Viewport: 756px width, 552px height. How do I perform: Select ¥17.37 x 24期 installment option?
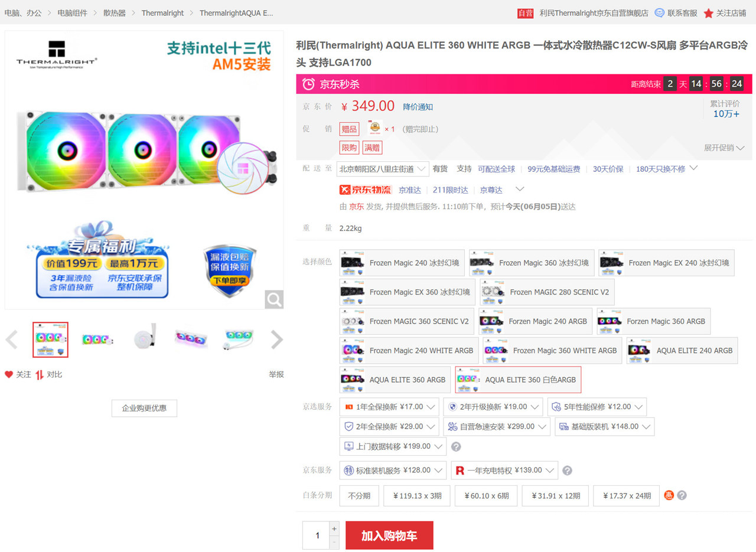[x=626, y=496]
